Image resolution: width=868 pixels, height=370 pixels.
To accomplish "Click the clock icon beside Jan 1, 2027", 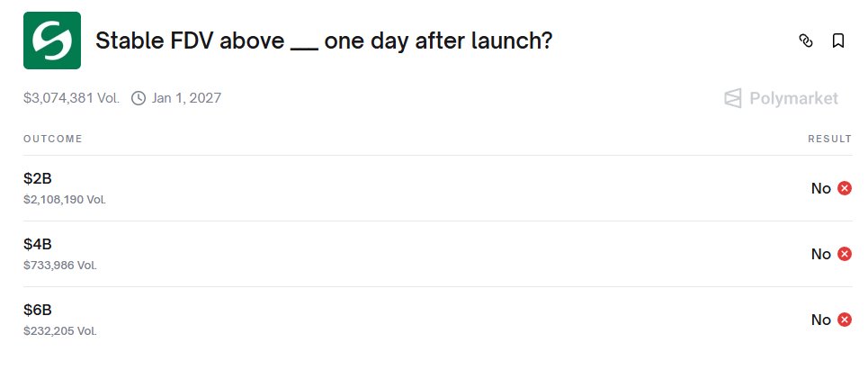I will tap(139, 98).
